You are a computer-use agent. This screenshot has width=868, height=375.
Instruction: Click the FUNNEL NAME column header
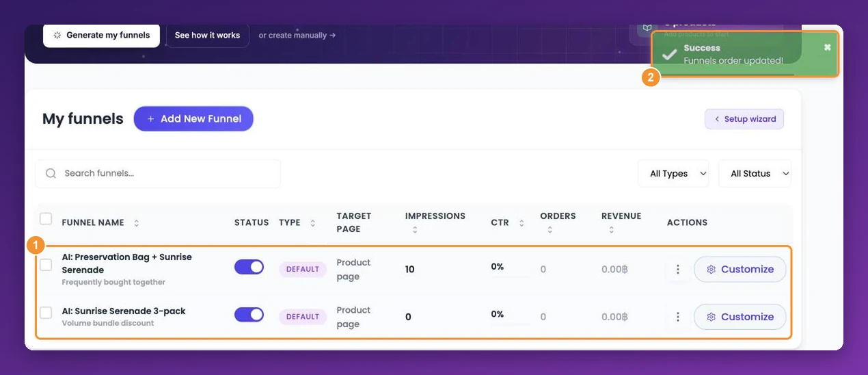(x=93, y=222)
